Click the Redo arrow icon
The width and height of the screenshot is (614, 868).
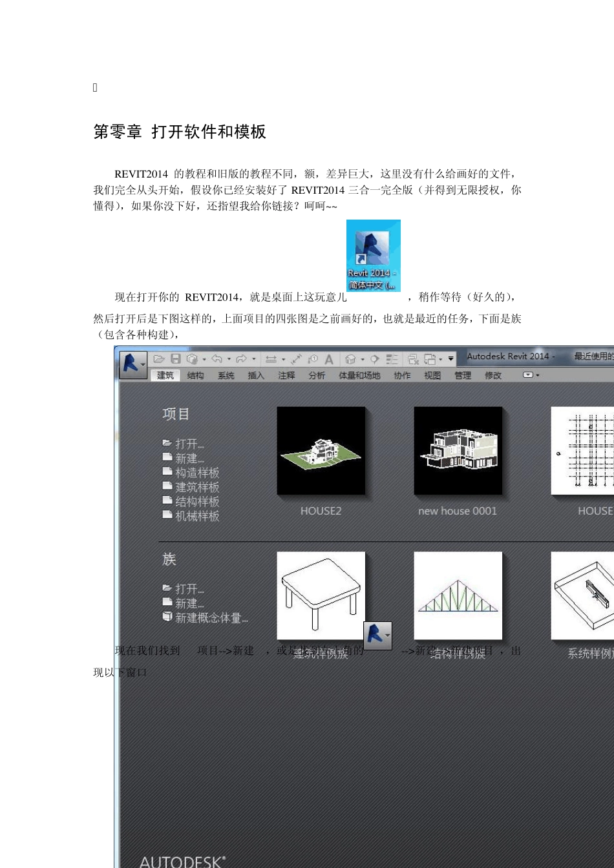tap(242, 358)
